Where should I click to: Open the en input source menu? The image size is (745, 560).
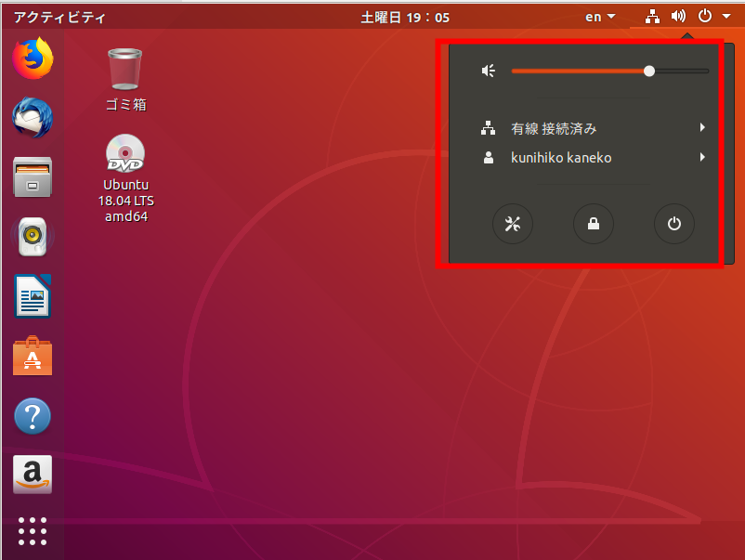[x=600, y=17]
